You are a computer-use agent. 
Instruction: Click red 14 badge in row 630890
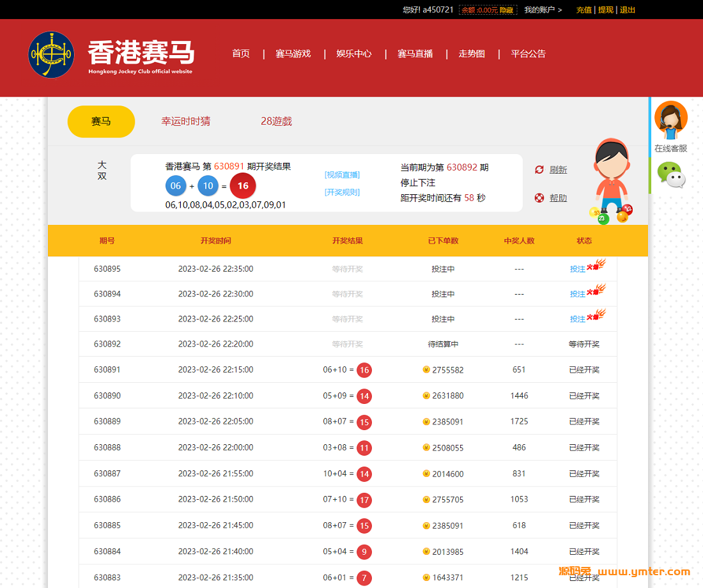(x=364, y=396)
